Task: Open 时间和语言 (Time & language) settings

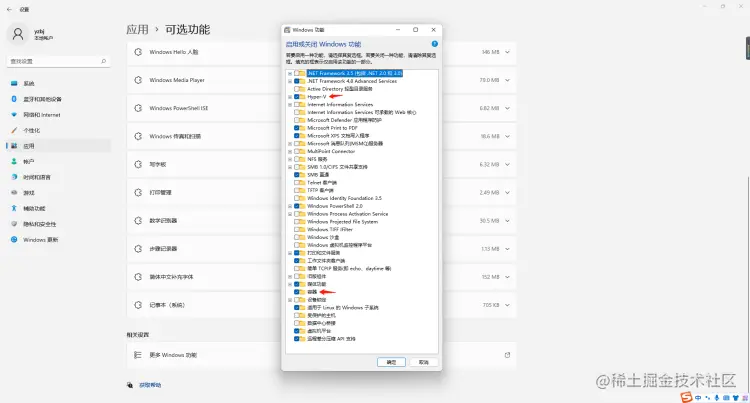Action: tap(58, 177)
